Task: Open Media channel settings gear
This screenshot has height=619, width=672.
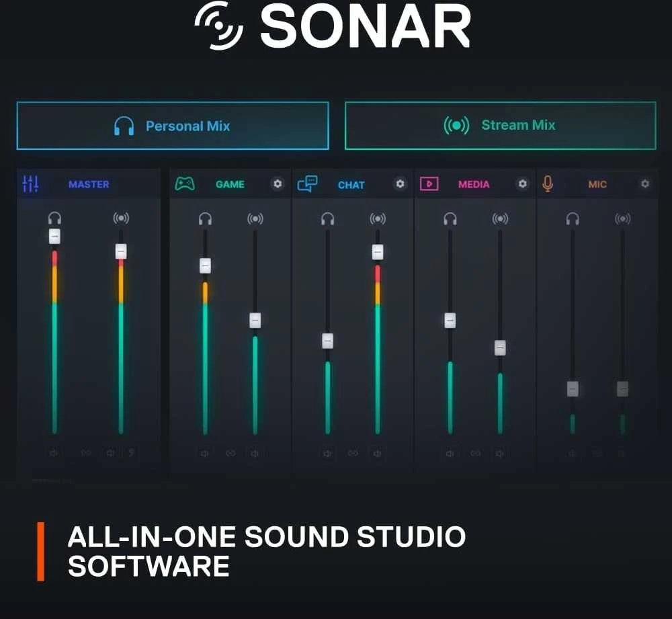Action: [x=522, y=183]
